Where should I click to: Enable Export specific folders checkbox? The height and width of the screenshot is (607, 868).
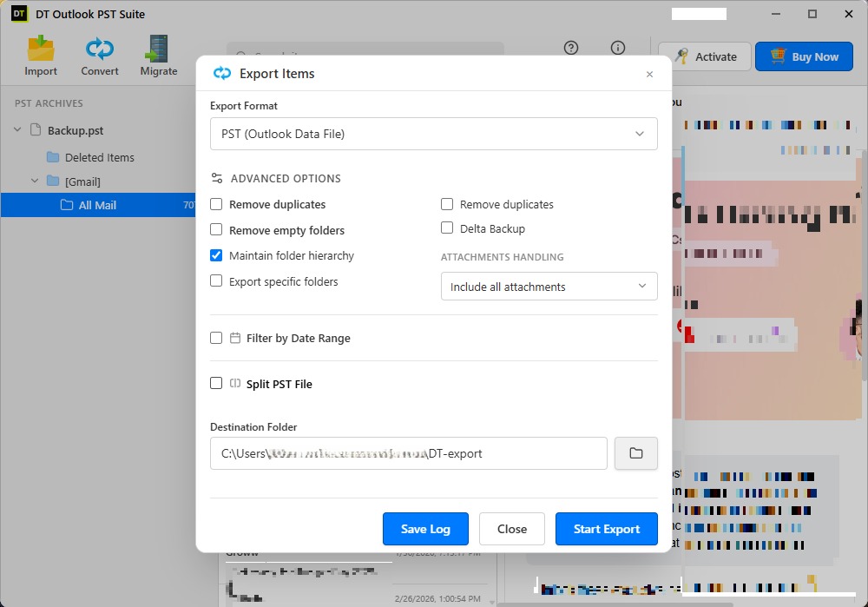tap(216, 280)
